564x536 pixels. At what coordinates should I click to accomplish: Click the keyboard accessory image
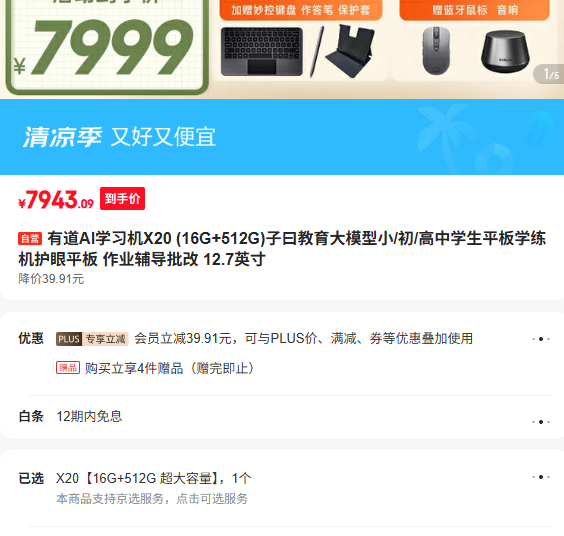pyautogui.click(x=262, y=51)
